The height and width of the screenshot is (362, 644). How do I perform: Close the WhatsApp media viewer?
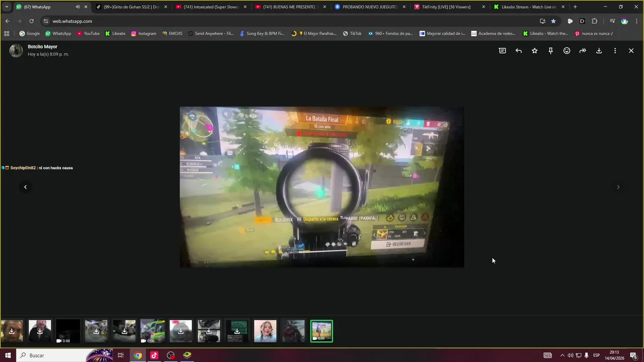(x=631, y=51)
